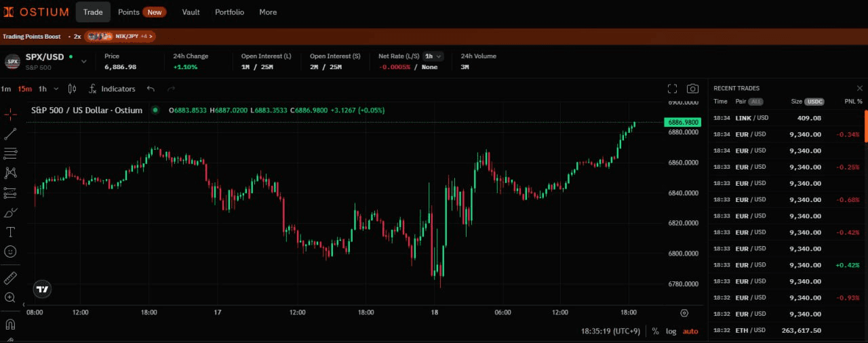The image size is (868, 343).
Task: Toggle auto scale mode
Action: click(690, 331)
